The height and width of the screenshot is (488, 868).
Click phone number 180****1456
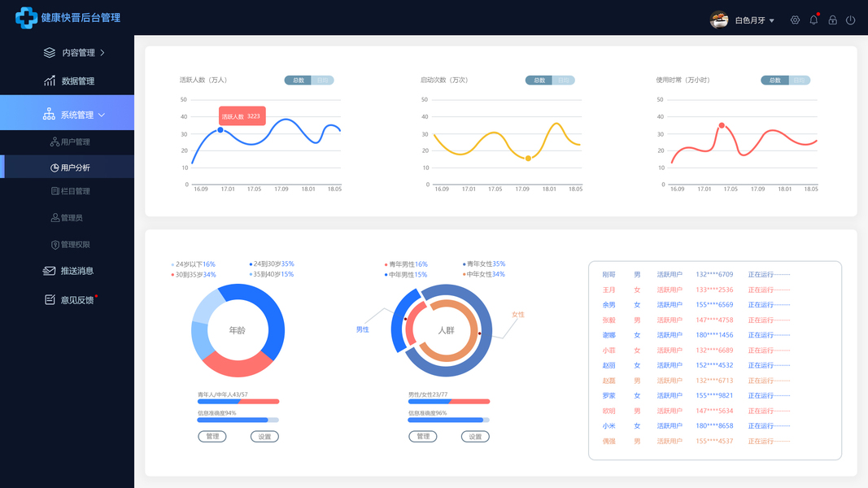coord(714,335)
